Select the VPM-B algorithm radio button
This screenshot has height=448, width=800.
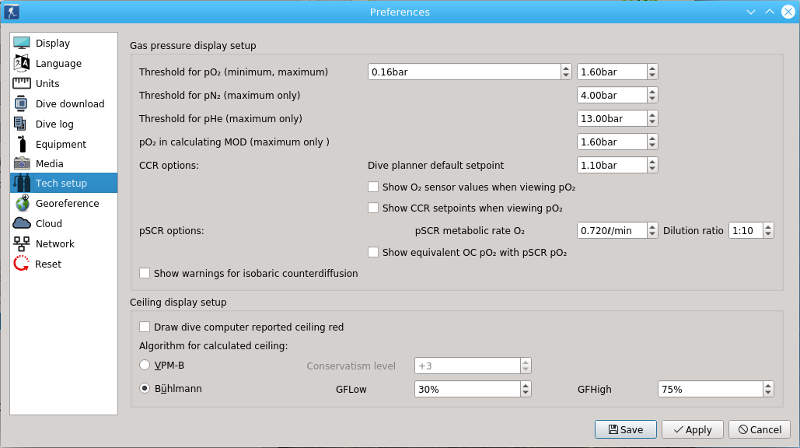[146, 365]
